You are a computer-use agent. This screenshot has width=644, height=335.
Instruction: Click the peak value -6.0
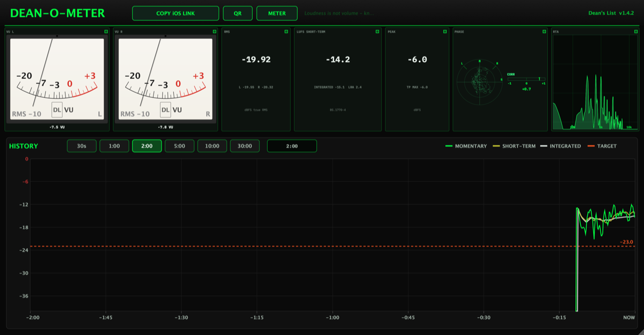pyautogui.click(x=417, y=60)
